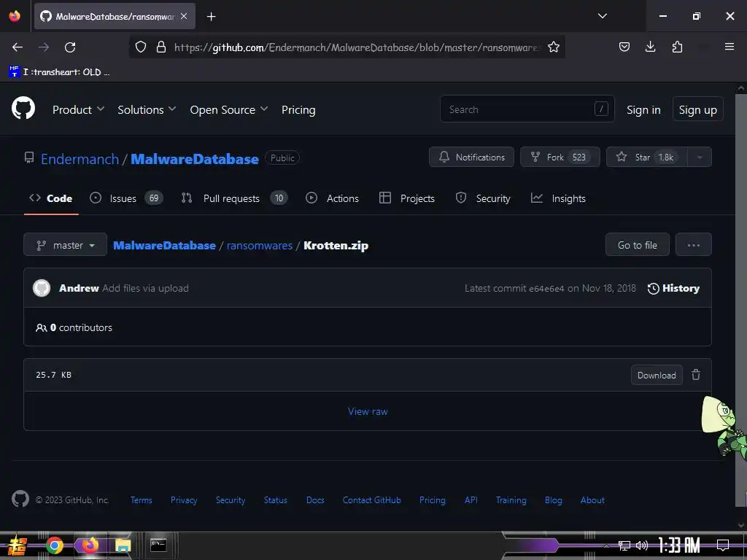747x560 pixels.
Task: Open the Insights tab
Action: coord(558,198)
